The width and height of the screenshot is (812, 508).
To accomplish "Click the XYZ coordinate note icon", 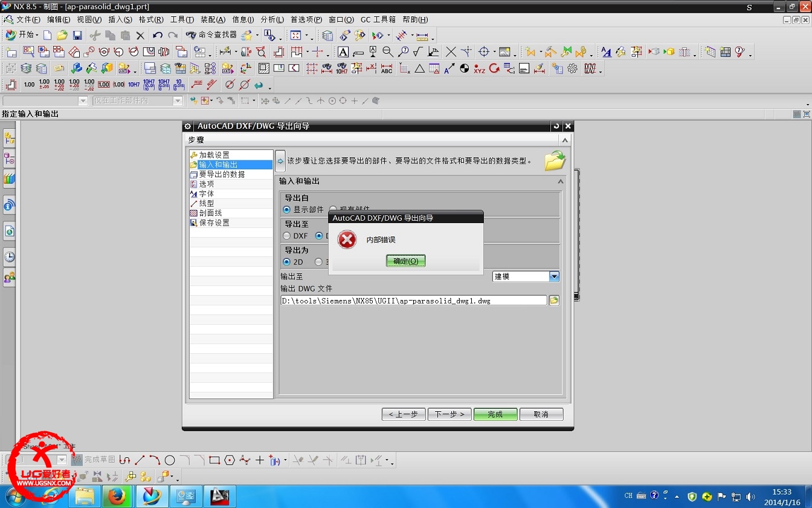I will 479,69.
